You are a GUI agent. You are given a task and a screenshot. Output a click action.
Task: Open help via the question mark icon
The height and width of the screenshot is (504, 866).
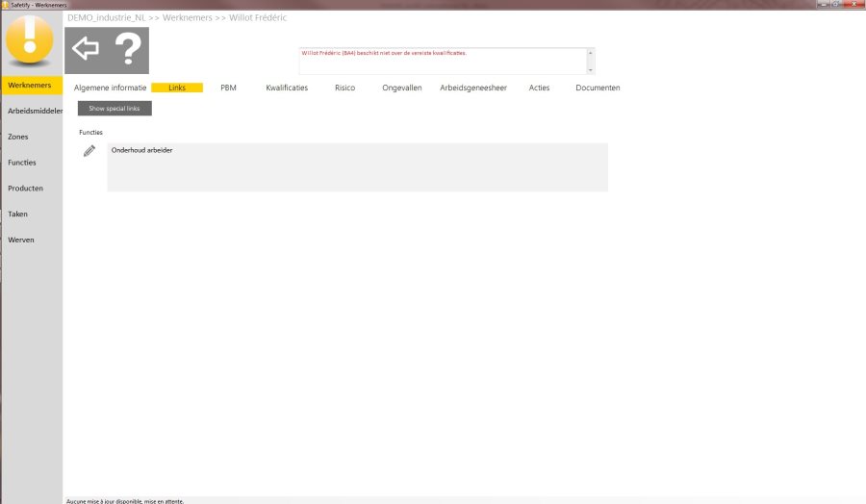point(128,49)
